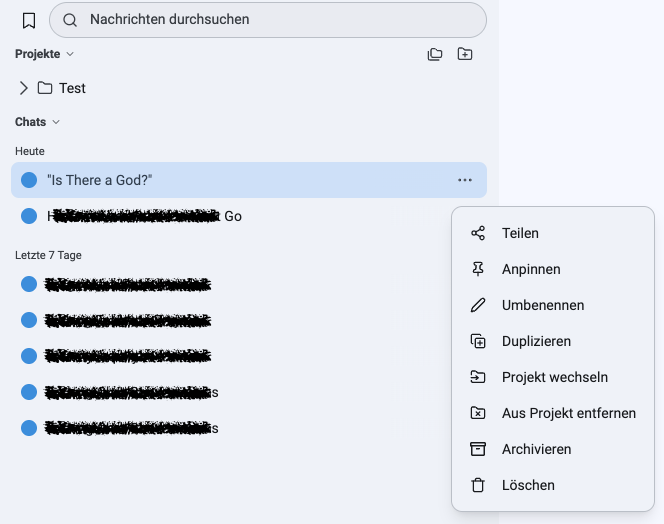Image resolution: width=664 pixels, height=524 pixels.
Task: Expand the Test folder arrow
Action: [x=24, y=88]
